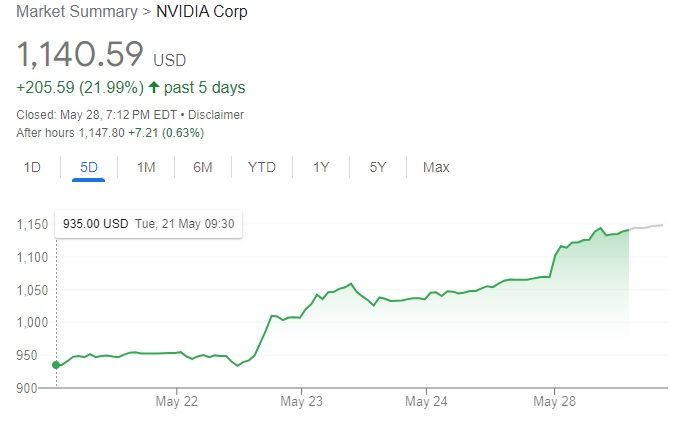
Task: Click the May 24 date axis label
Action: pos(426,403)
